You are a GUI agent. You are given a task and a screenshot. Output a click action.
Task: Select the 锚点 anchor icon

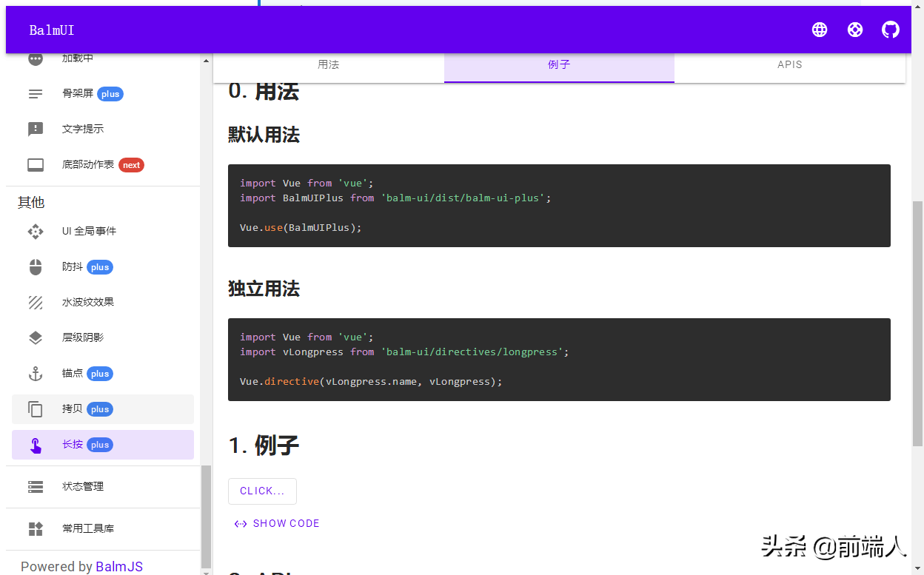[x=35, y=374]
